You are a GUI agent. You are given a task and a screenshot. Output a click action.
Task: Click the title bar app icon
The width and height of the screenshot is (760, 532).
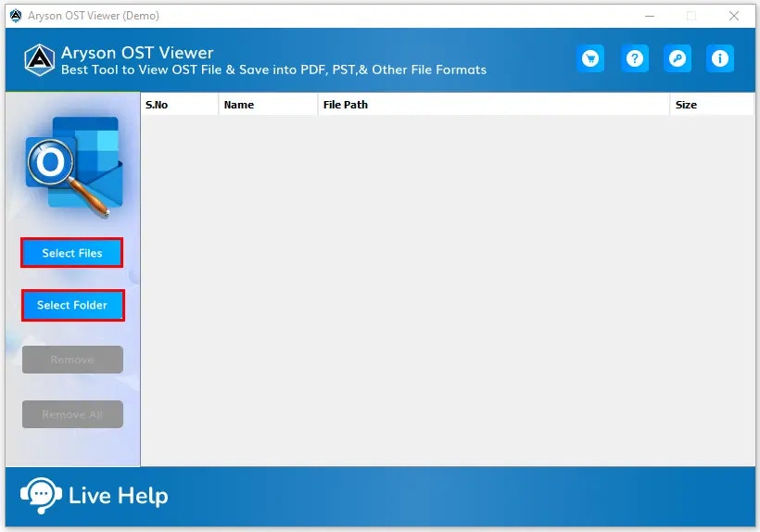coord(16,16)
